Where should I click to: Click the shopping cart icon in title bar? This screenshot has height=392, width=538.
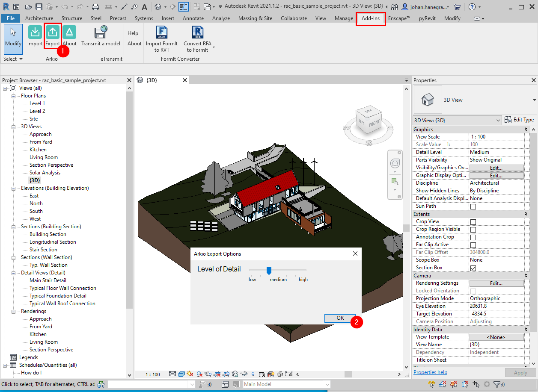coord(457,7)
